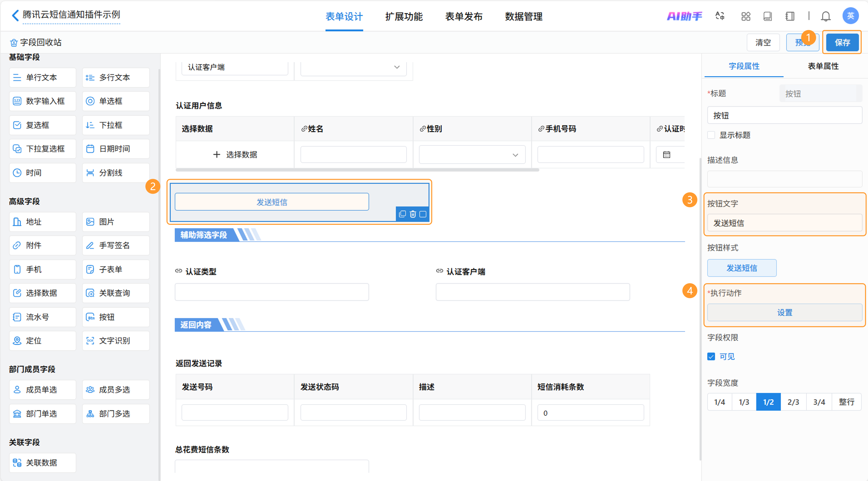Click 设置 under 执行动作
Screen dimensions: 868x481
(x=784, y=312)
